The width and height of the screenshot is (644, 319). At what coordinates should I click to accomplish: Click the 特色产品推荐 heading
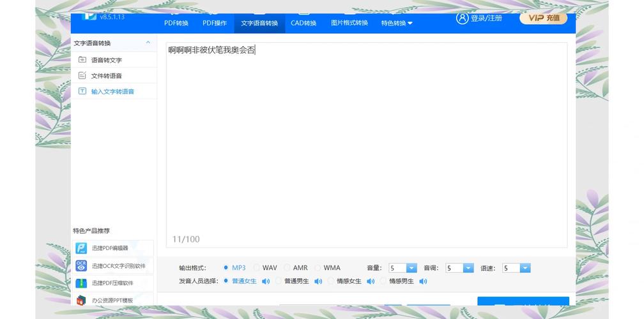91,231
